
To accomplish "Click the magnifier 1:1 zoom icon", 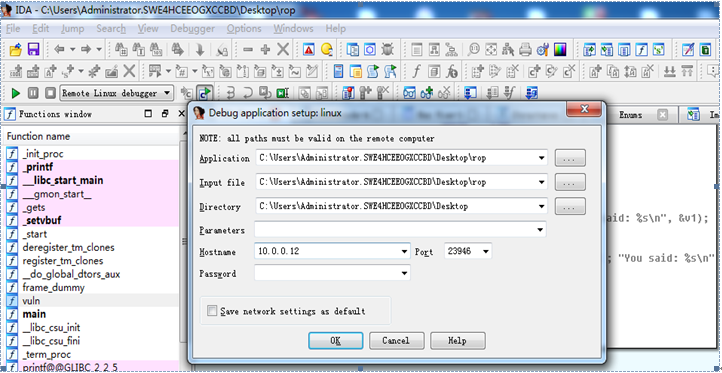I will click(x=473, y=49).
